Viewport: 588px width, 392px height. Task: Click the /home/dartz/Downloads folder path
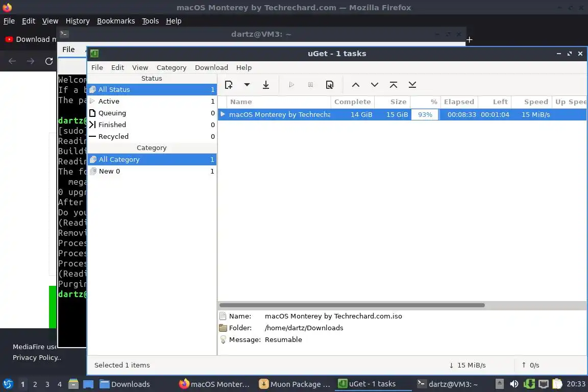tap(304, 328)
